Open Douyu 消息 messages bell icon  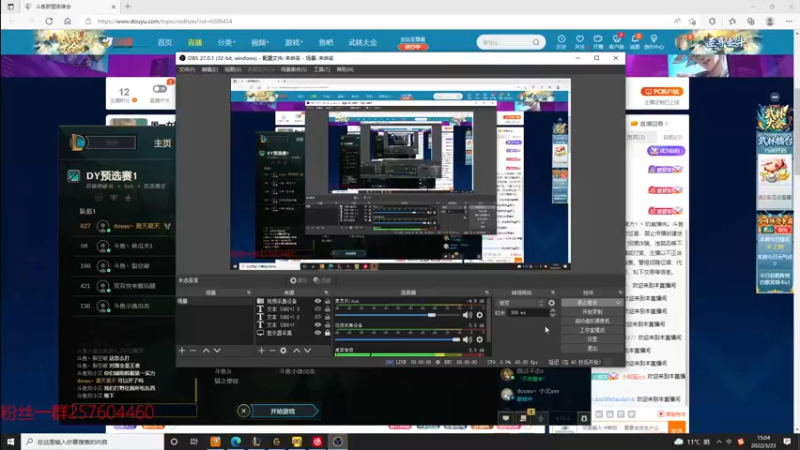tap(635, 41)
